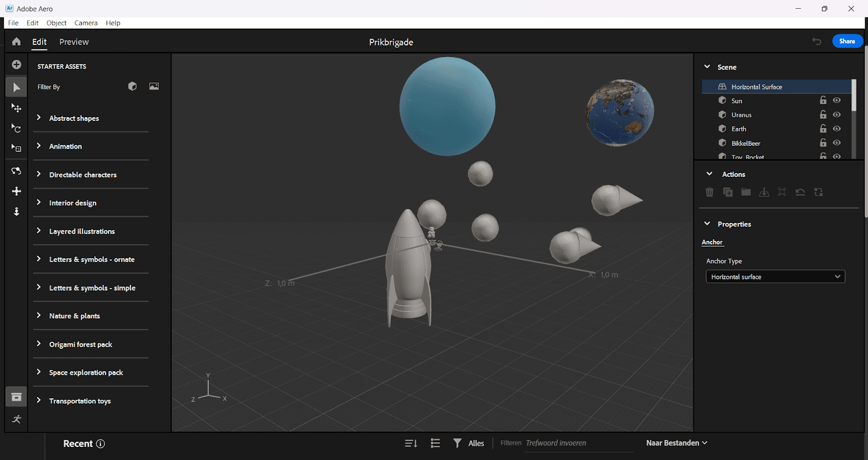868x460 pixels.
Task: Click the Snap to ground icon
Action: (764, 192)
